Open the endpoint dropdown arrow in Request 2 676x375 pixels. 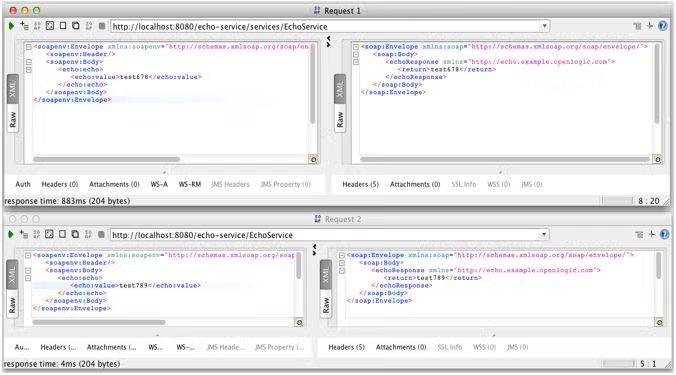[544, 234]
